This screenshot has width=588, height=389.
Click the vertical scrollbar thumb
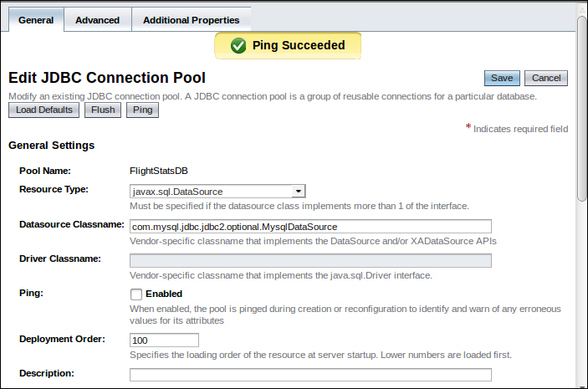[582, 109]
